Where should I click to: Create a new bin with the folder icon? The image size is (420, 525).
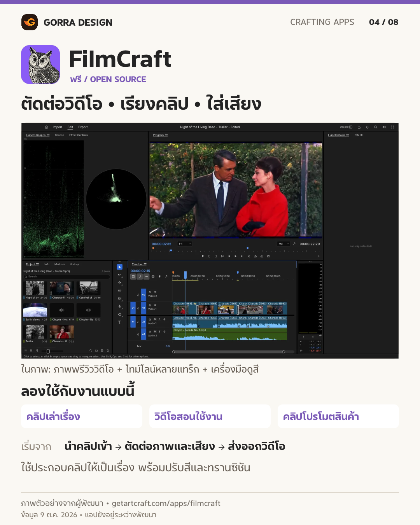[96, 350]
